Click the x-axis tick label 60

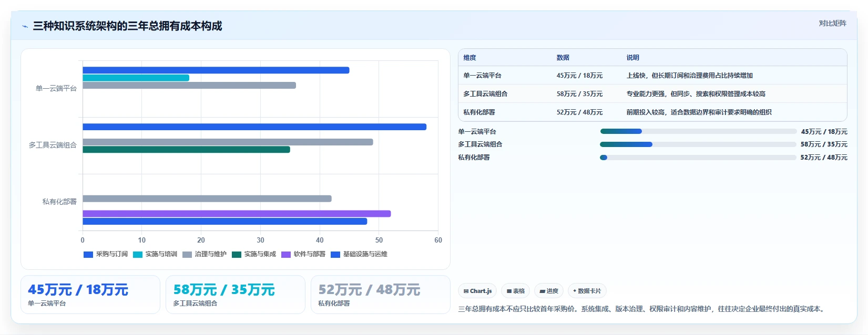(438, 240)
